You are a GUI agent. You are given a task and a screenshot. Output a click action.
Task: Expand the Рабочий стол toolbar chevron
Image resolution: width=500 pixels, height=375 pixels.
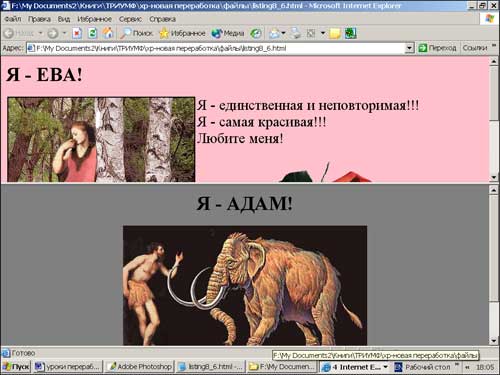point(457,365)
